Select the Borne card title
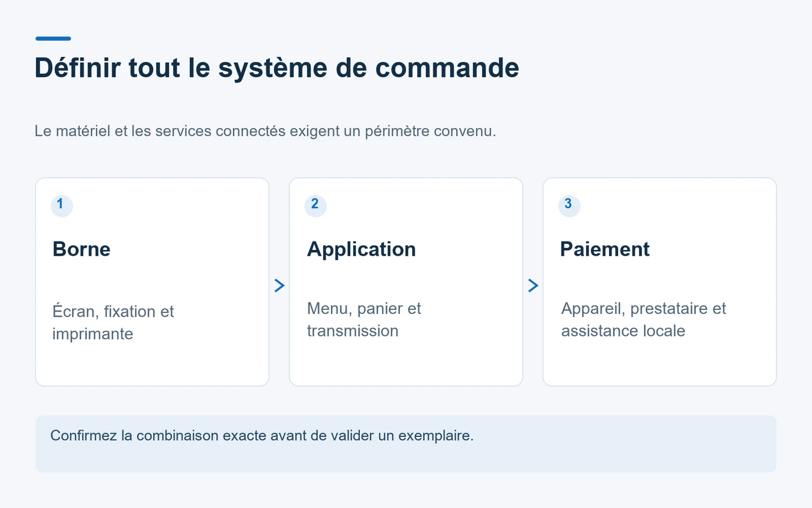This screenshot has width=812, height=508. click(82, 249)
